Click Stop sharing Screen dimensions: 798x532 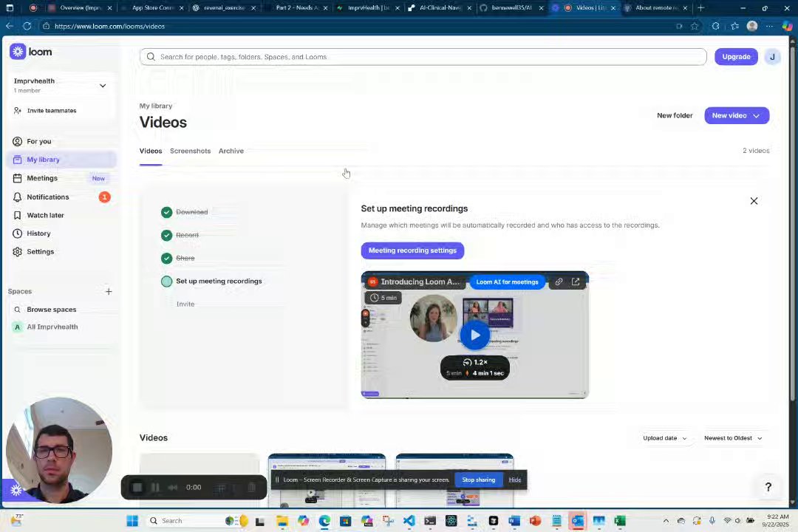point(478,480)
